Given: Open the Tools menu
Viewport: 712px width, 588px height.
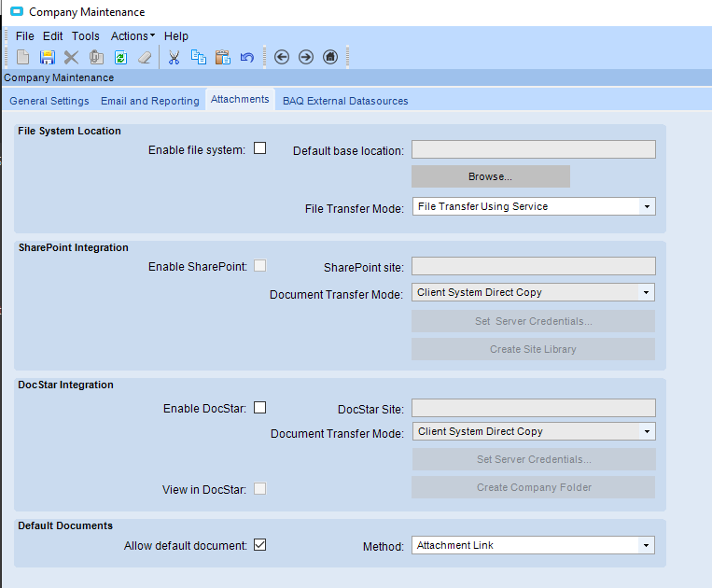Looking at the screenshot, I should coord(85,35).
